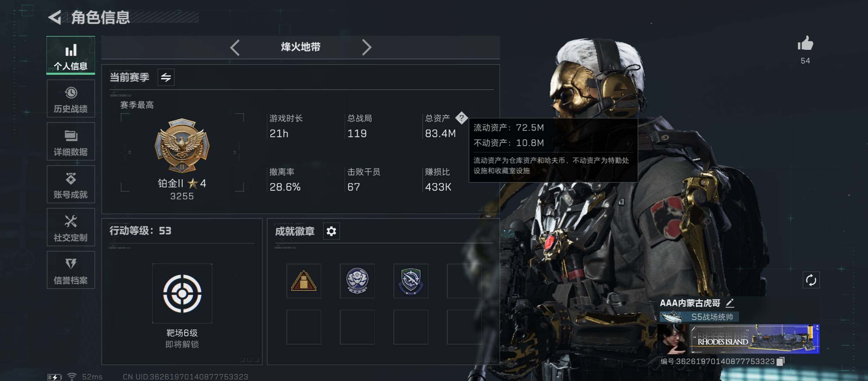Rotate the character model with refresh icon

click(811, 280)
